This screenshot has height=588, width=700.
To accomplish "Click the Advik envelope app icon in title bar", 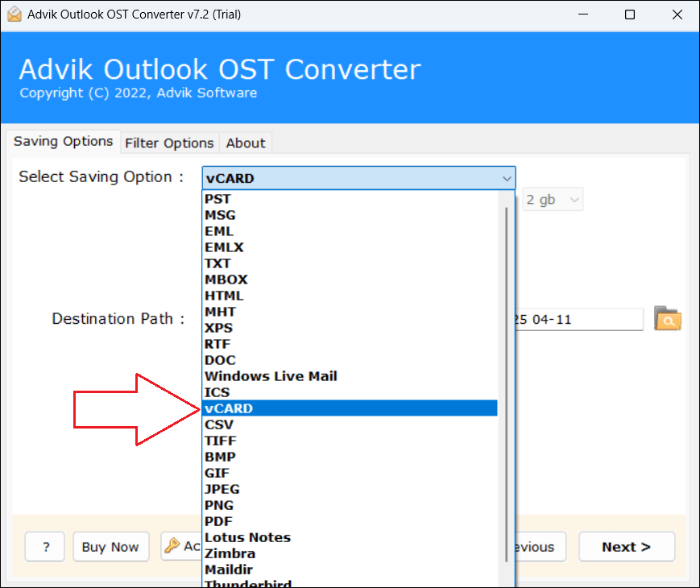I will (x=14, y=14).
